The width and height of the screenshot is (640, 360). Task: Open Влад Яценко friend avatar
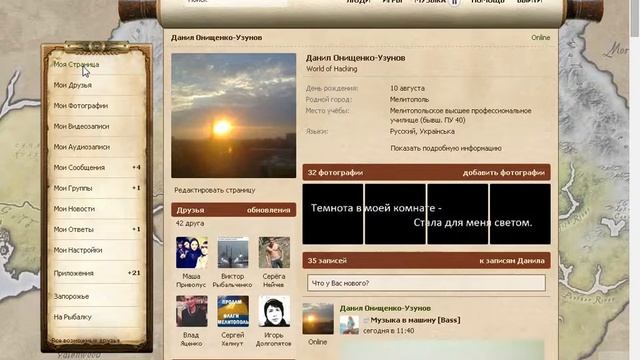point(192,311)
